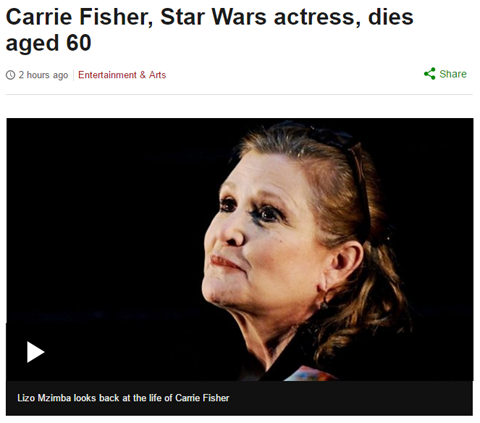
Task: Click 'Star Wars' in the headline
Action: coord(213,17)
